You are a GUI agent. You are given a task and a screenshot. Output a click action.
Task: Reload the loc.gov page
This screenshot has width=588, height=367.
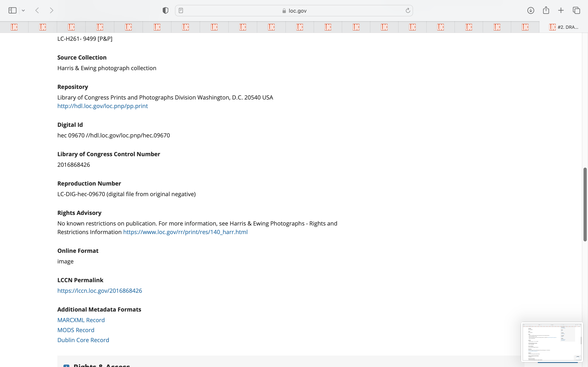coord(408,10)
